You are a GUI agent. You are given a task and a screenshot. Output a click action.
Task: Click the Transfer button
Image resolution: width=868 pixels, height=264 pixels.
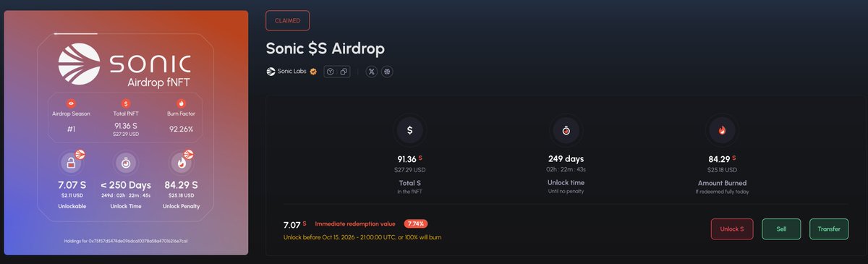point(829,229)
